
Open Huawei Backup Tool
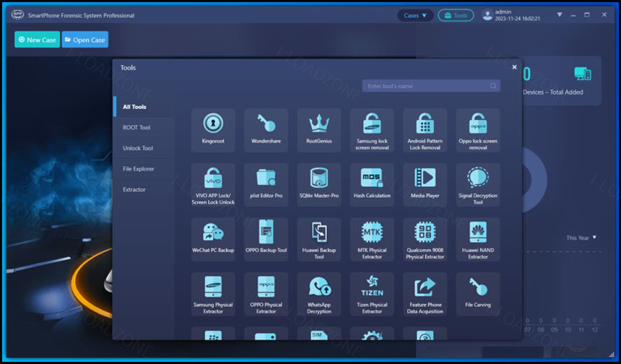319,239
